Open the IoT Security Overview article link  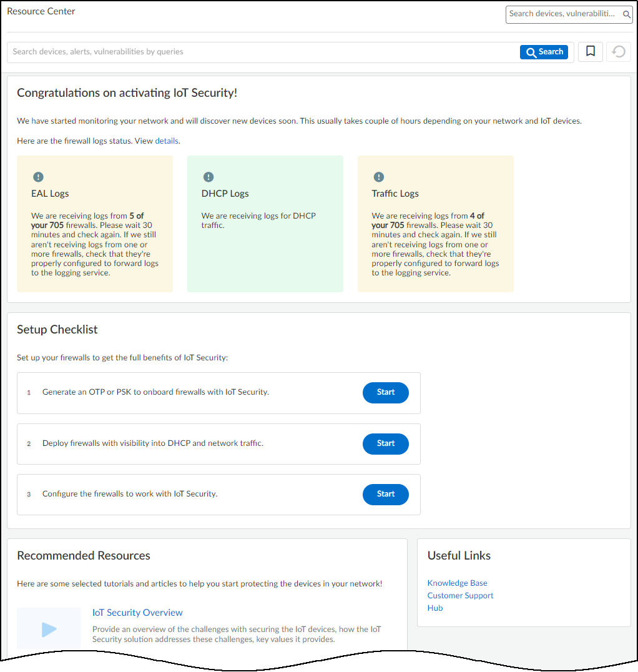pos(137,613)
